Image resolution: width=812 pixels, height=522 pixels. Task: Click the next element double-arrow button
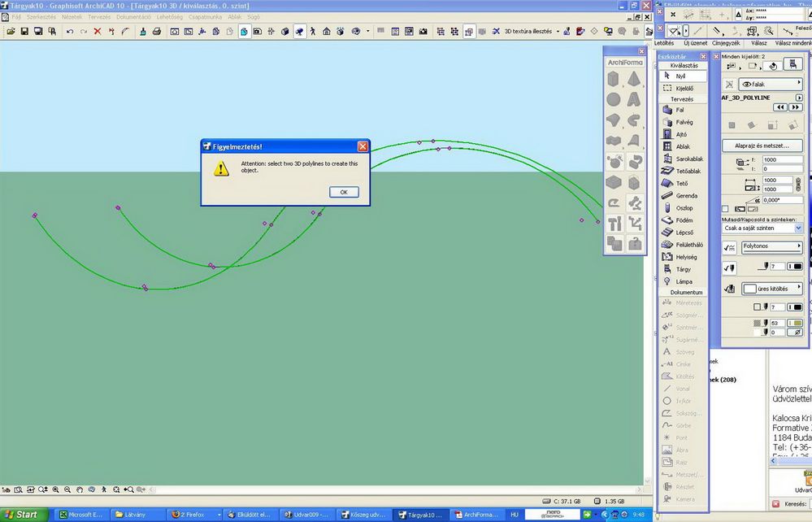795,107
